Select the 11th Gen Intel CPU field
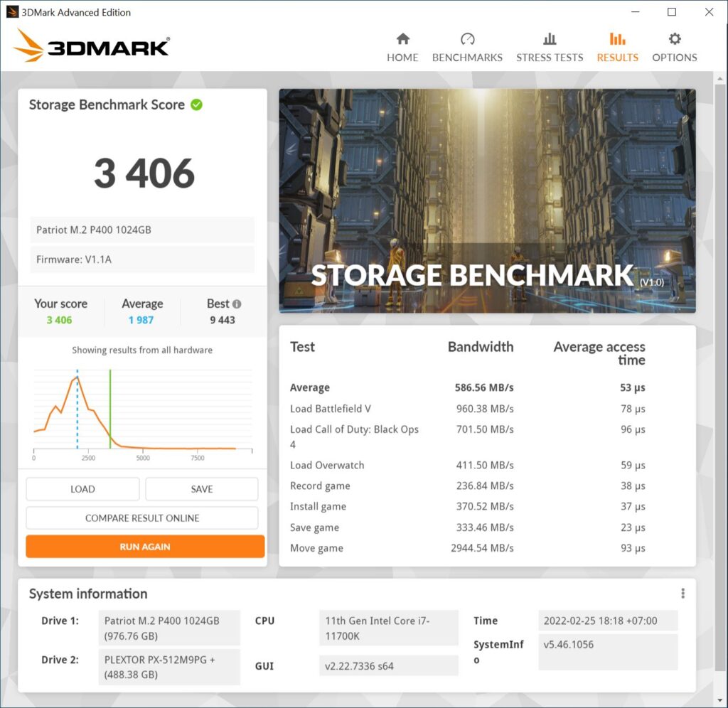This screenshot has height=708, width=728. coord(388,627)
